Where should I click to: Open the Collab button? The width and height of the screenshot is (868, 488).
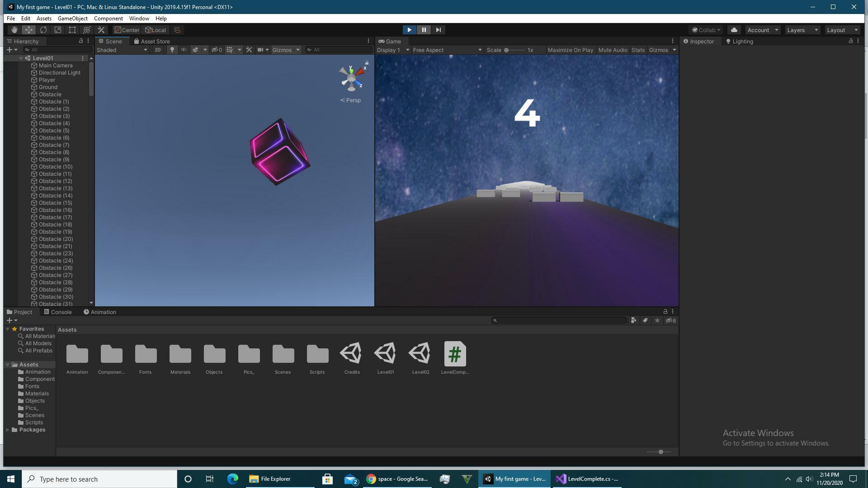(x=706, y=30)
